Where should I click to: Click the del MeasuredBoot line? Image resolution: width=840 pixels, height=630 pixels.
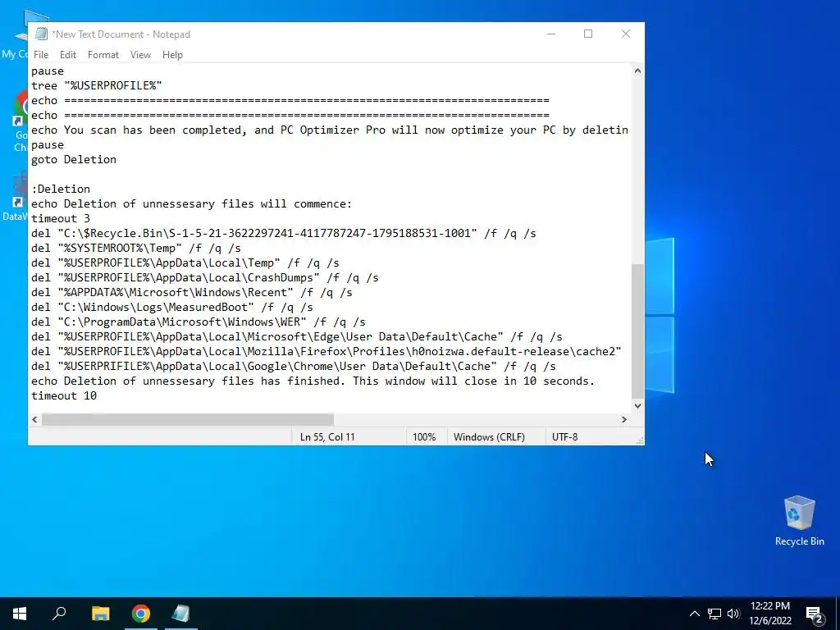pyautogui.click(x=172, y=308)
